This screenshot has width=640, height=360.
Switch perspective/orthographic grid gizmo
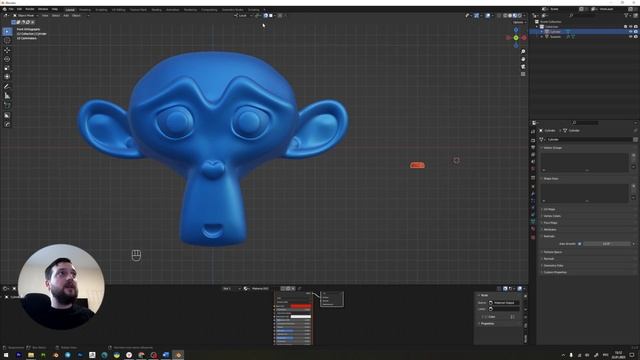[523, 74]
